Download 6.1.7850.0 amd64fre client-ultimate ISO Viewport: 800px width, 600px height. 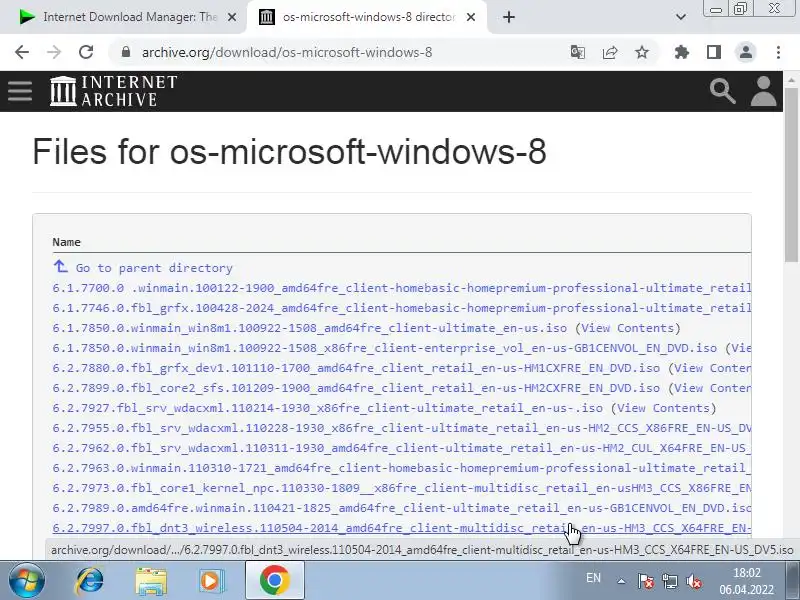309,328
